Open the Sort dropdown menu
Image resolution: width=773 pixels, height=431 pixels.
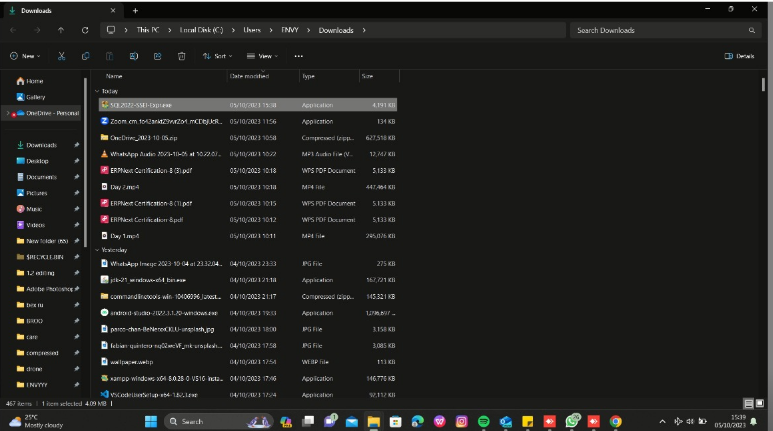(216, 56)
